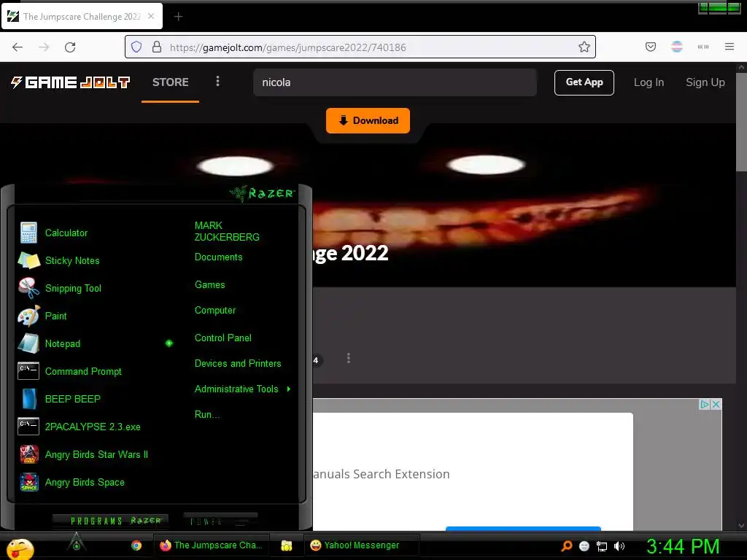Image resolution: width=747 pixels, height=560 pixels.
Task: Open Games from the start menu
Action: click(x=209, y=285)
